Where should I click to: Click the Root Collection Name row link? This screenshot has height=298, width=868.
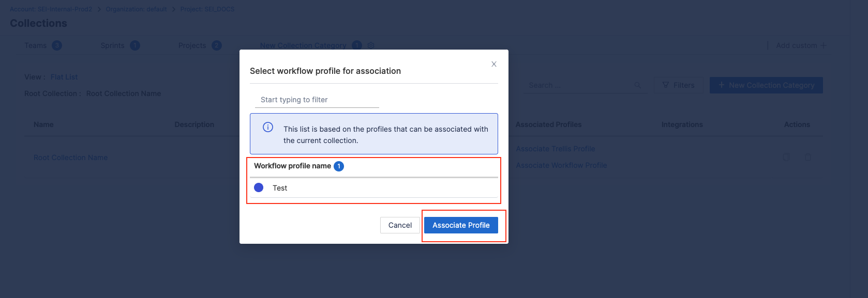pos(71,158)
